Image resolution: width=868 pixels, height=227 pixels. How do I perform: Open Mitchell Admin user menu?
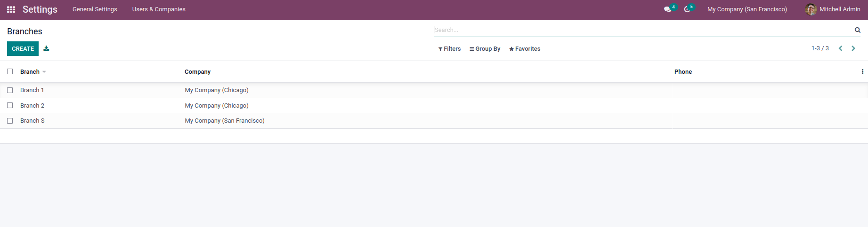tap(833, 9)
